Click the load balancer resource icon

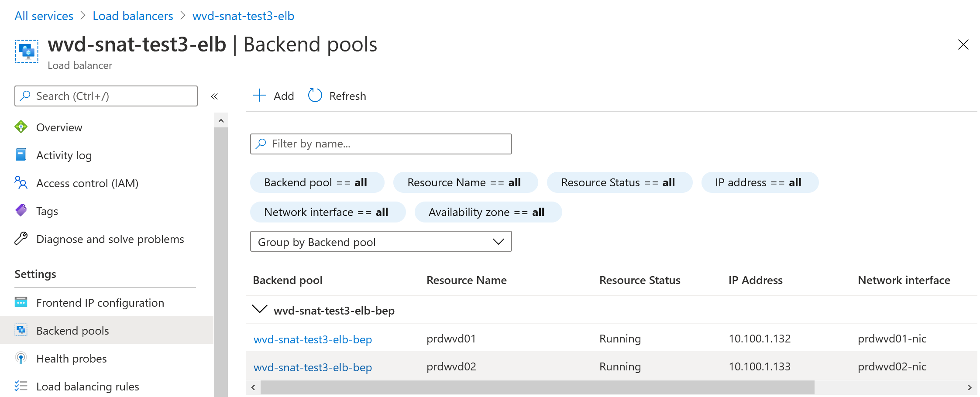click(27, 51)
